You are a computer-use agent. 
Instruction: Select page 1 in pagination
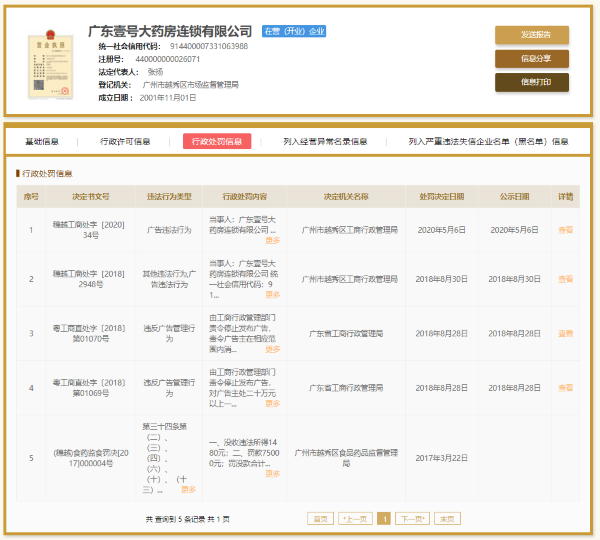point(384,519)
